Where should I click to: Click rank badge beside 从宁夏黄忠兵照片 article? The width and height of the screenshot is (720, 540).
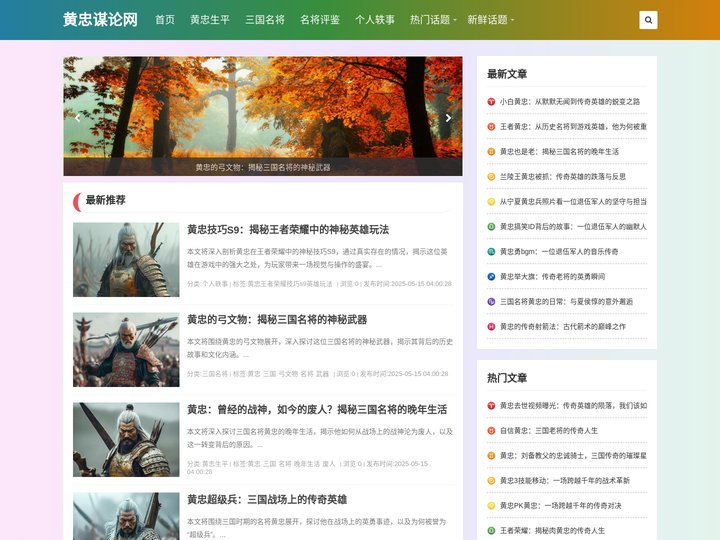point(491,202)
